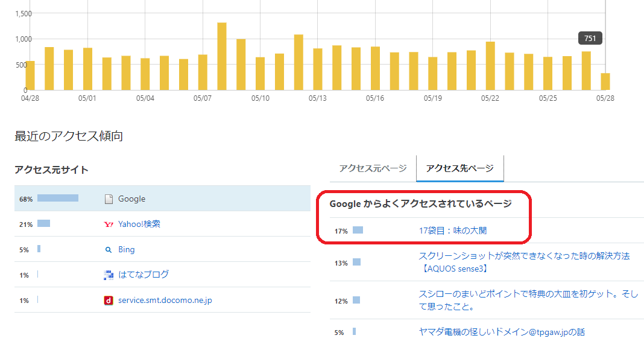Click the 05/13 date label on axis
The height and width of the screenshot is (344, 644).
tap(318, 98)
